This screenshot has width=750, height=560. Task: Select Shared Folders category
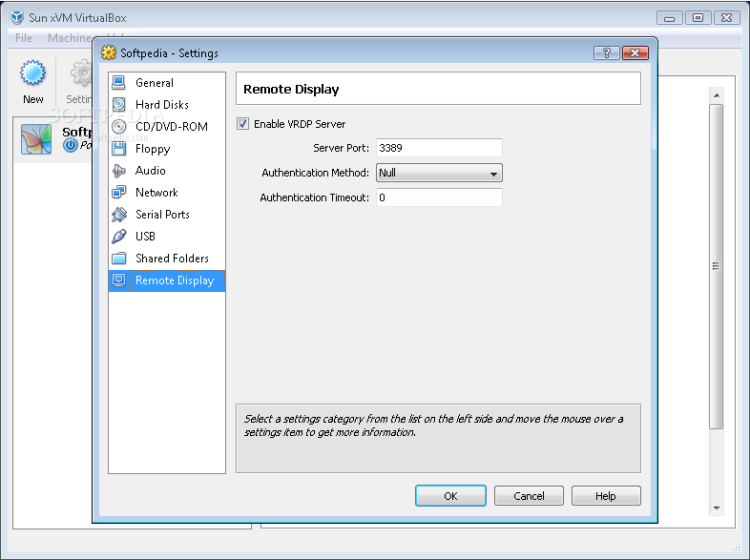click(x=166, y=259)
